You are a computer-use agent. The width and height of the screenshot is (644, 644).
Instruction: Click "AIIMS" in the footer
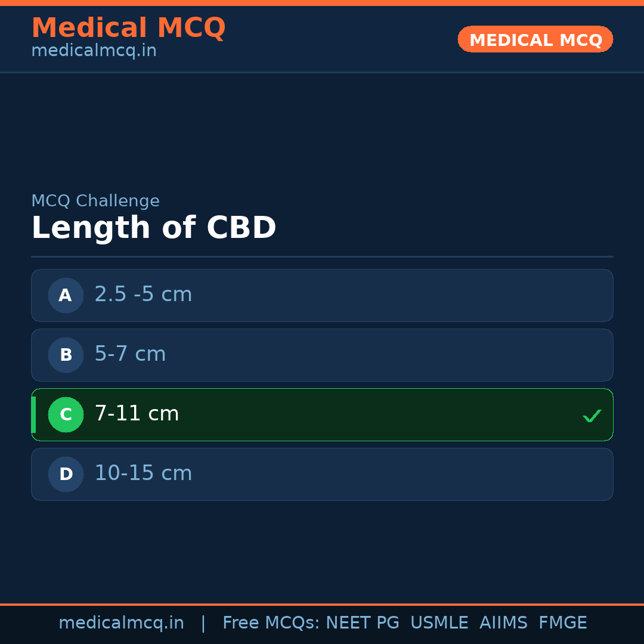[x=503, y=623]
